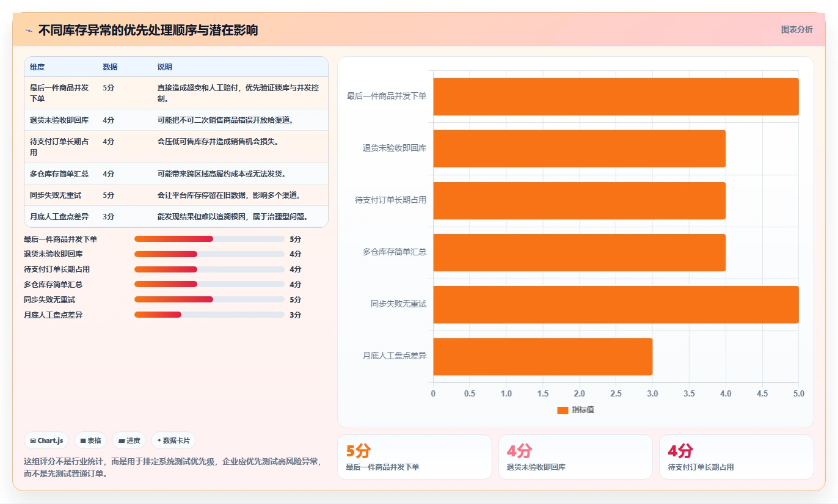Select the 表格 tag chip
This screenshot has width=838, height=504.
[x=90, y=440]
